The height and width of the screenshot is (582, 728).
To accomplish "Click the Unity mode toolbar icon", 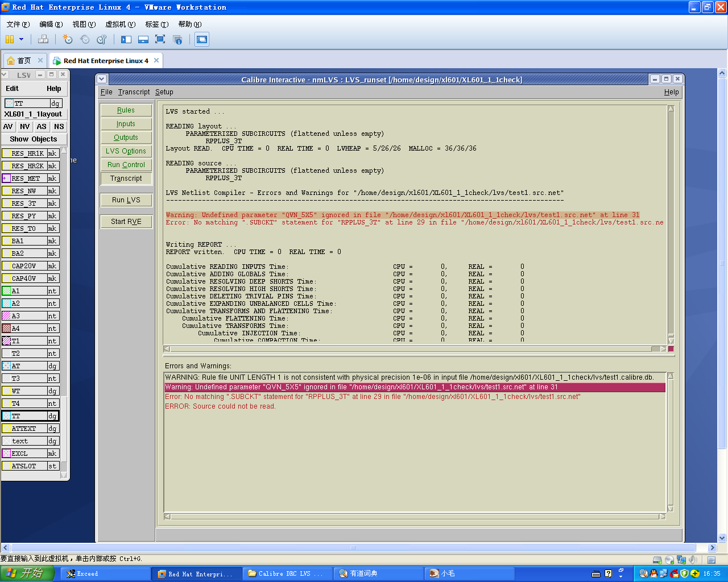I will tap(177, 39).
